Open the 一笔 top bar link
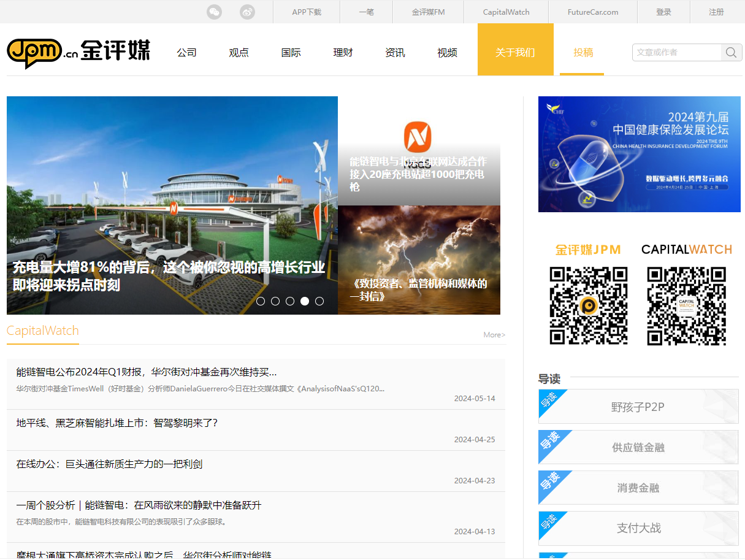This screenshot has height=560, width=745. tap(366, 12)
